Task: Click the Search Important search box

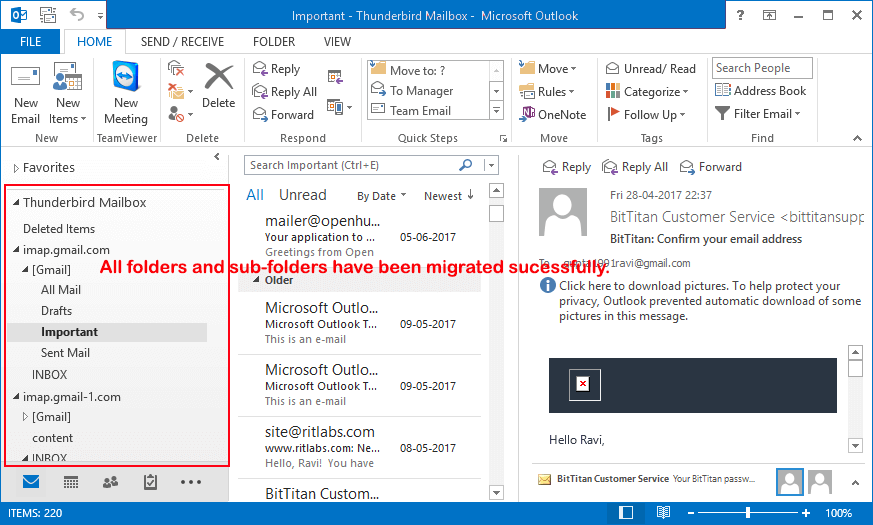Action: 371,165
